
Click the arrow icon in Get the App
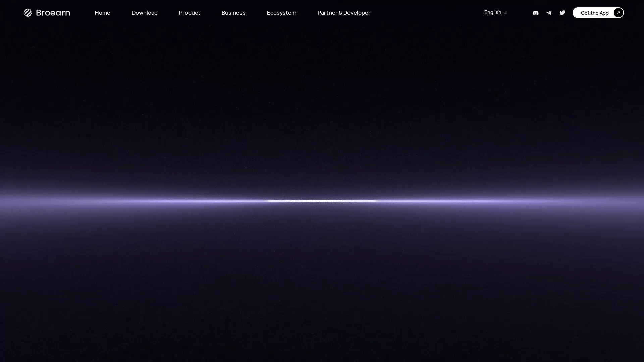(618, 13)
